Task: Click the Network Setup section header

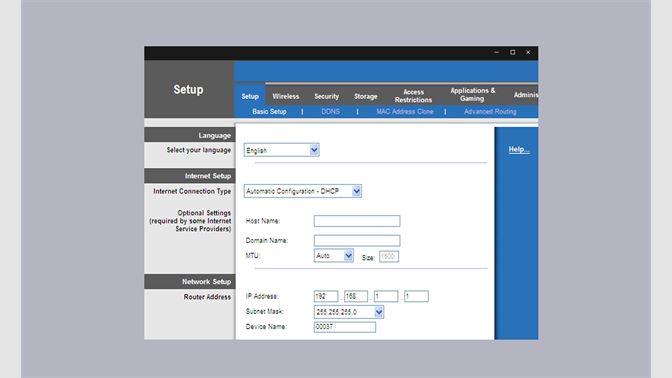Action: 190,282
